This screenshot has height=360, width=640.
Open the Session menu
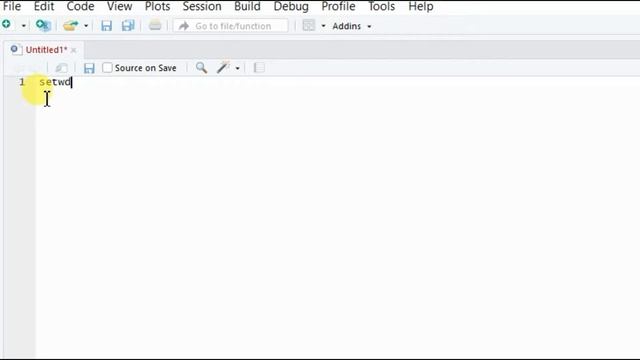[202, 7]
